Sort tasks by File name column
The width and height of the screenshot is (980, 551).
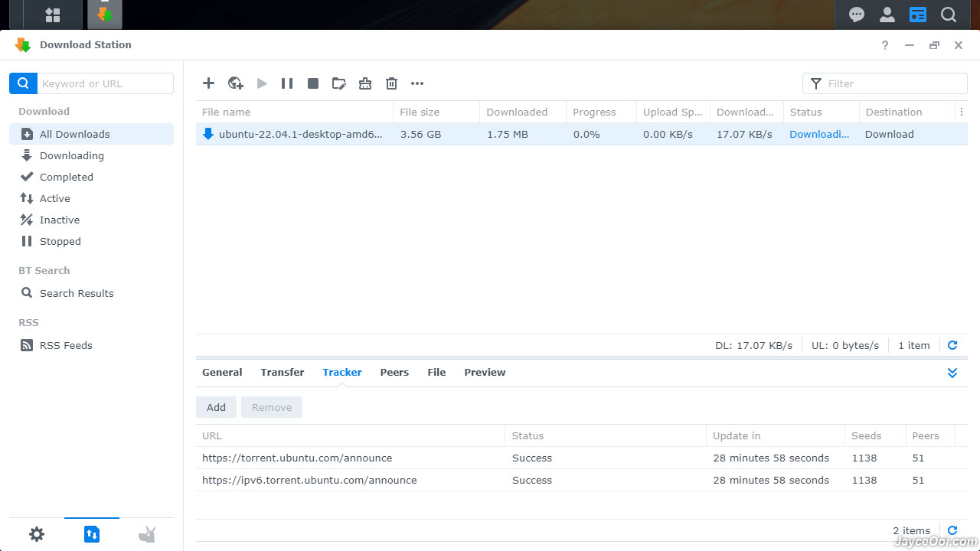point(295,112)
